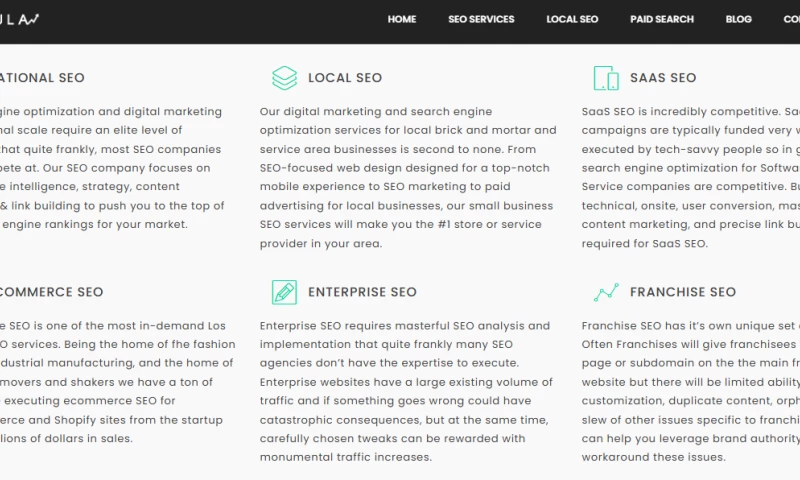
Task: Click the line chart icon beside Franchise SEO
Action: 605,292
